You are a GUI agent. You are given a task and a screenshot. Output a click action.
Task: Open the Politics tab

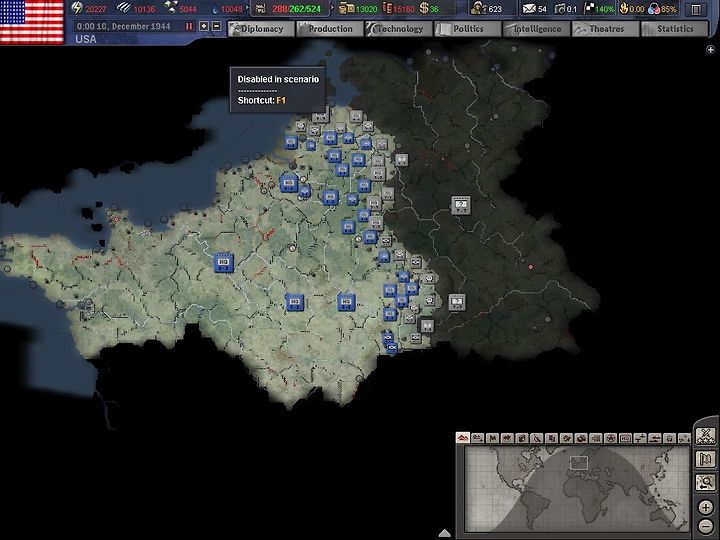click(x=468, y=28)
